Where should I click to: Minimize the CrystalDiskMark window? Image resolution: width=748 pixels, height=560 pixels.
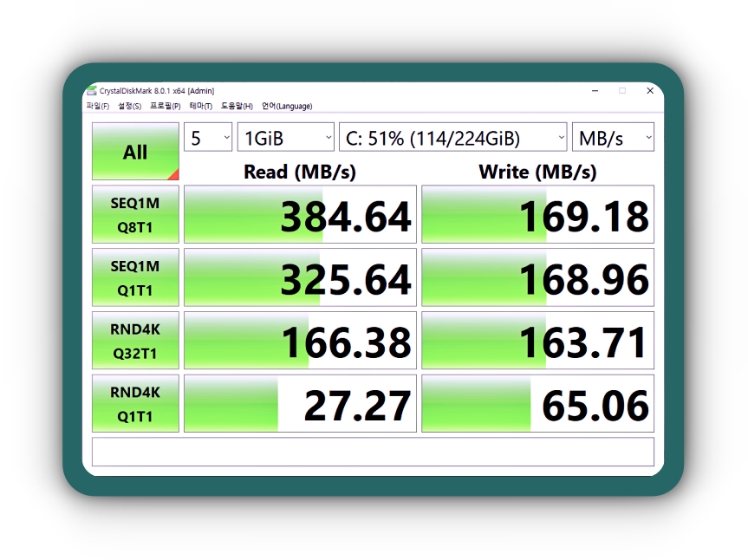pyautogui.click(x=595, y=91)
